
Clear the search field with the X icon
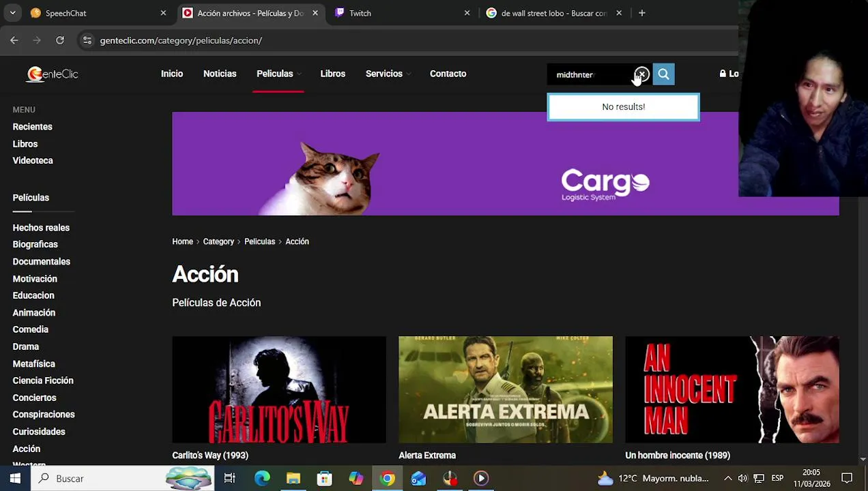(x=642, y=74)
